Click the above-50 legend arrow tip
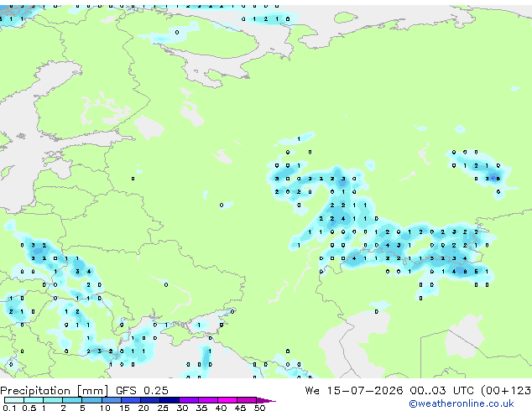 pyautogui.click(x=266, y=400)
